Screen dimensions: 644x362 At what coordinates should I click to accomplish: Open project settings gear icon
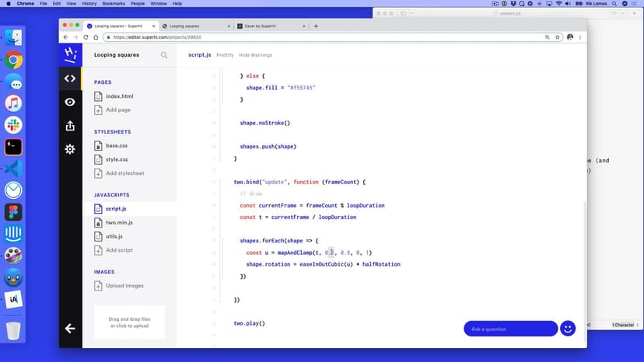click(70, 149)
